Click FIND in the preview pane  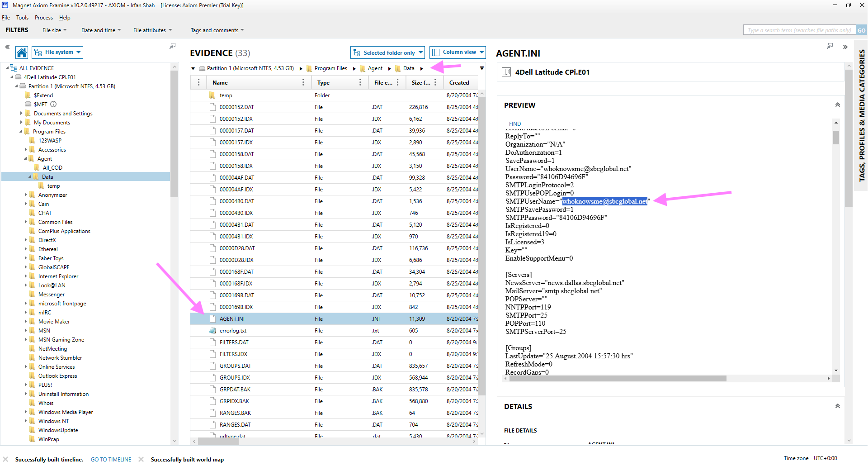515,124
